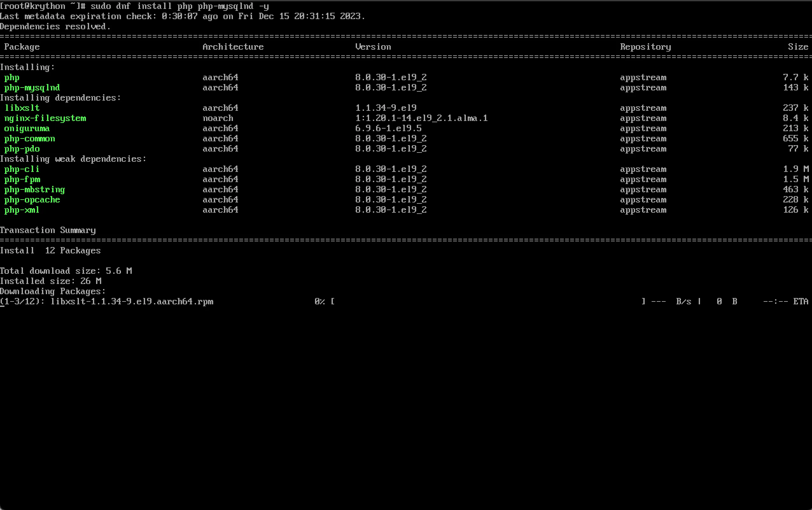The width and height of the screenshot is (812, 510).
Task: Click the 'Transaction Summary' heading
Action: click(48, 230)
